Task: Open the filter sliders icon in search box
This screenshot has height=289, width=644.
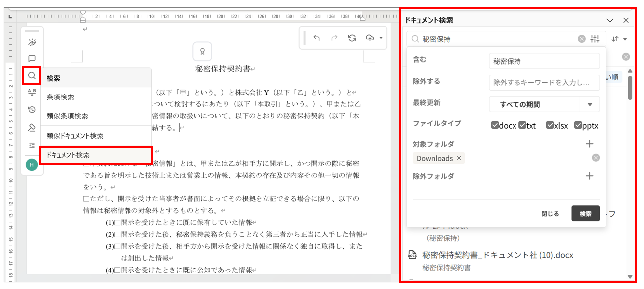Action: click(x=595, y=39)
